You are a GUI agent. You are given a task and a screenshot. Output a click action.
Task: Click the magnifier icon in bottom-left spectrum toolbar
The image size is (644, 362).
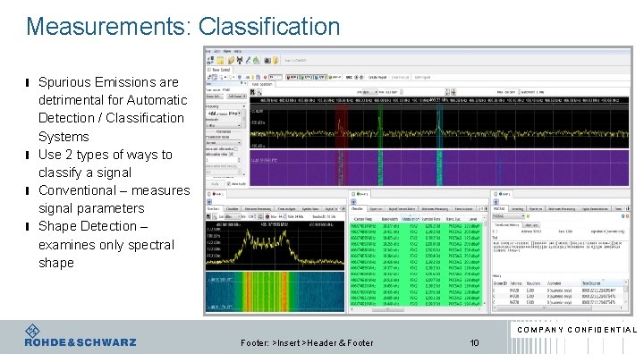point(215,216)
